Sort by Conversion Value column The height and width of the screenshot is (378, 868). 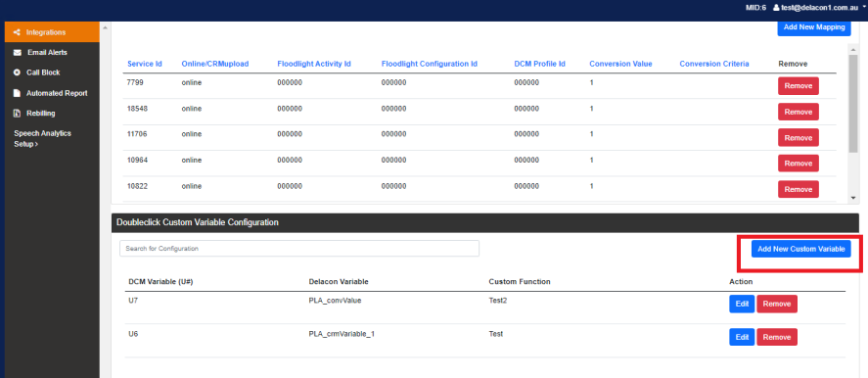point(620,64)
